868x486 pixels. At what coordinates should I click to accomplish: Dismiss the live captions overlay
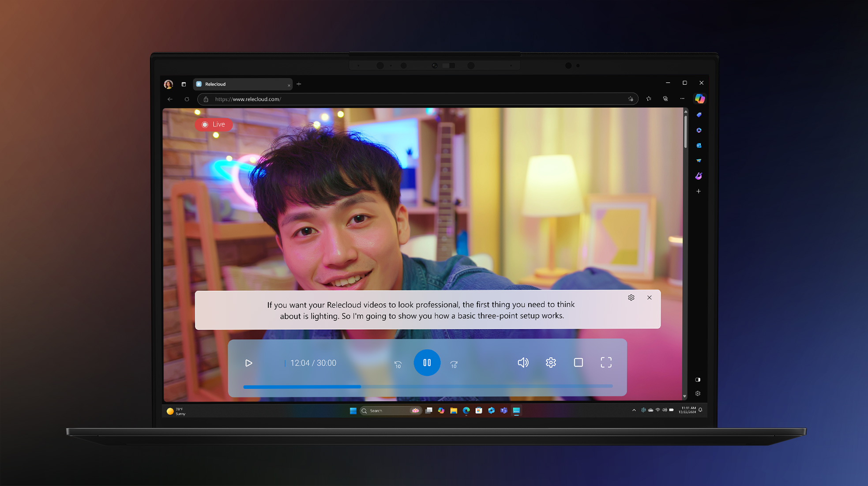pyautogui.click(x=650, y=298)
